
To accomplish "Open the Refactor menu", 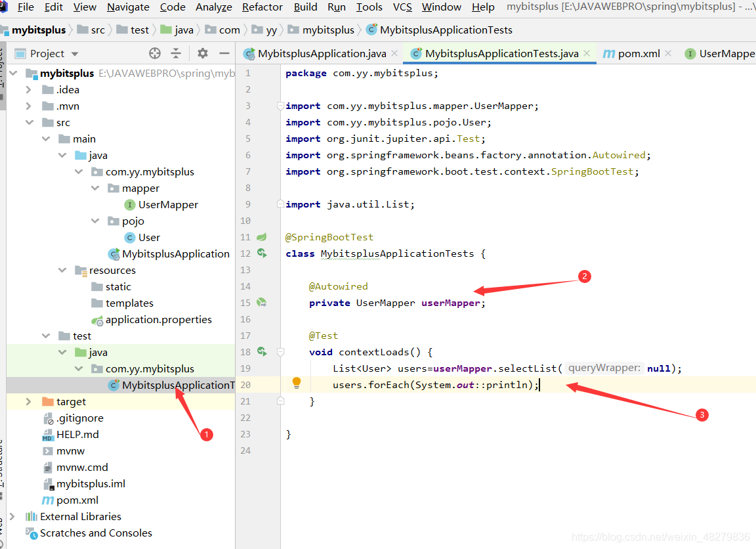I will coord(262,7).
